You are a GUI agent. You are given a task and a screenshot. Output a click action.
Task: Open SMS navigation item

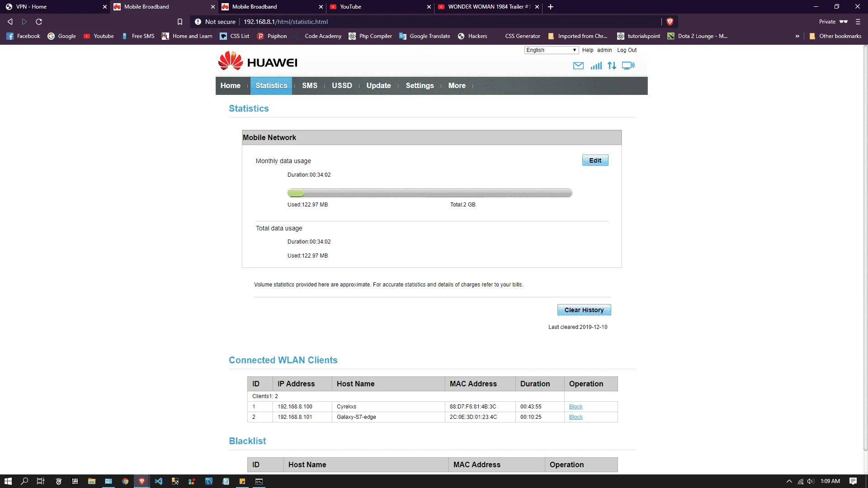pos(310,86)
